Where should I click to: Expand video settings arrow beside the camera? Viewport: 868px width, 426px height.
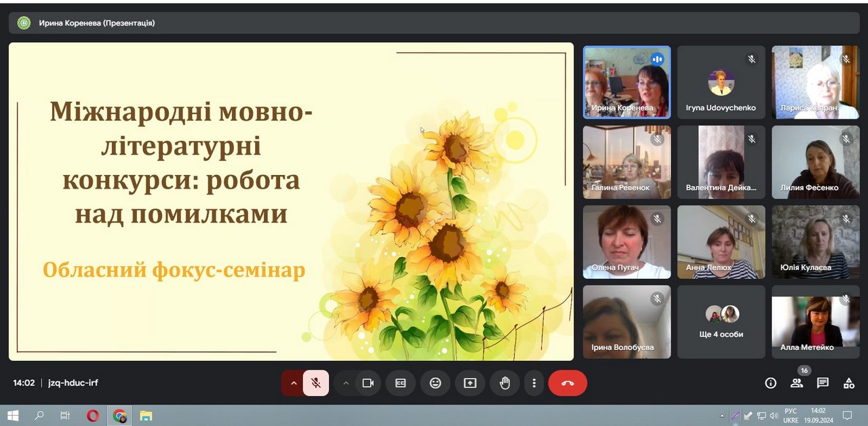coord(346,383)
